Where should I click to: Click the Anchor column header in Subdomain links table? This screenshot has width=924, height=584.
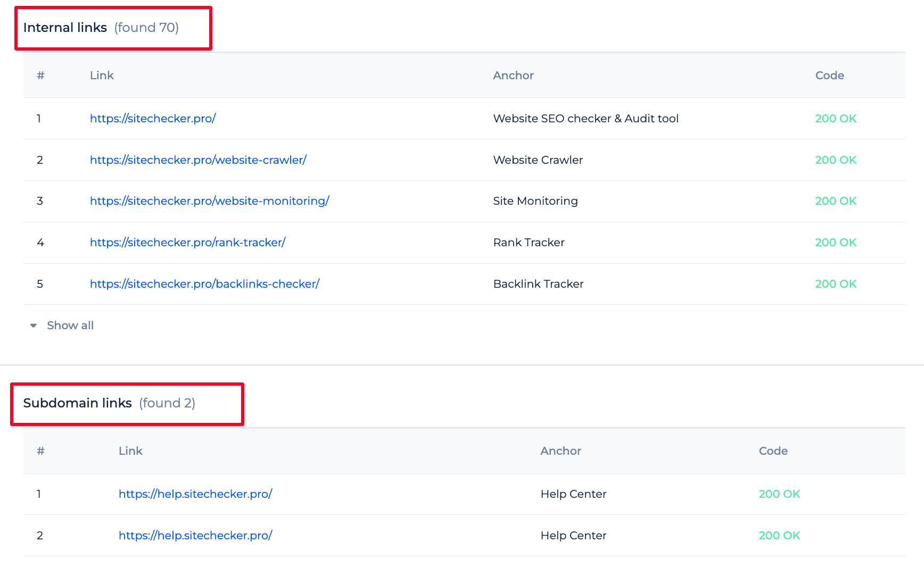560,451
